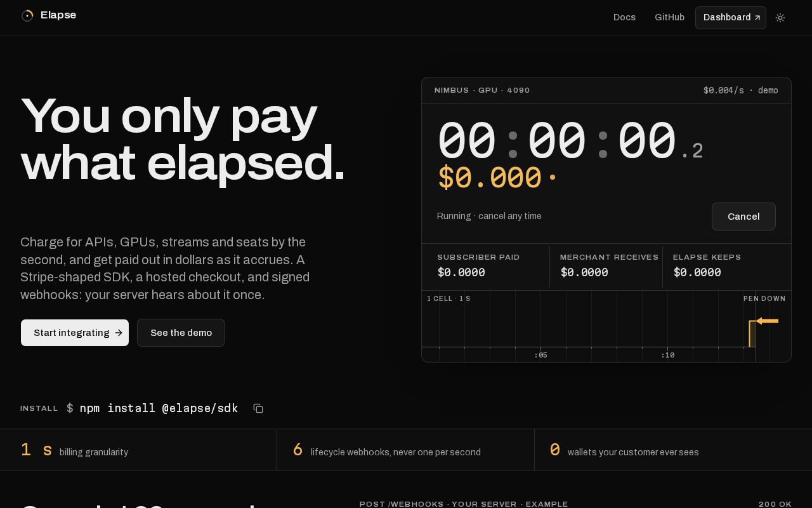Click the Elapse logo icon
Screen dimensions: 812x508
point(27,16)
